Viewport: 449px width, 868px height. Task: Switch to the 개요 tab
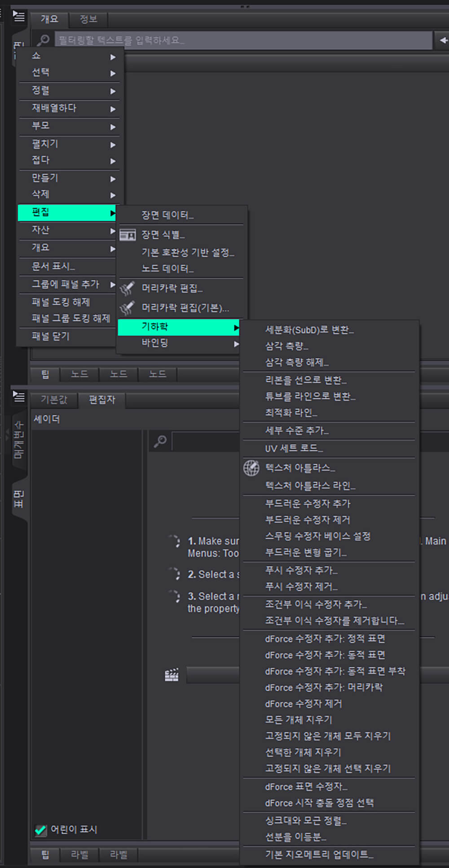[49, 19]
